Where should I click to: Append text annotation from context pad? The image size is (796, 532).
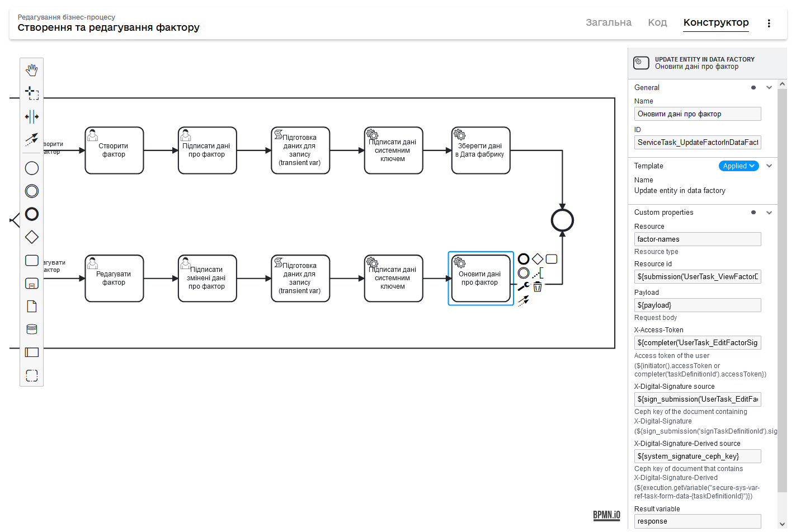(x=538, y=273)
